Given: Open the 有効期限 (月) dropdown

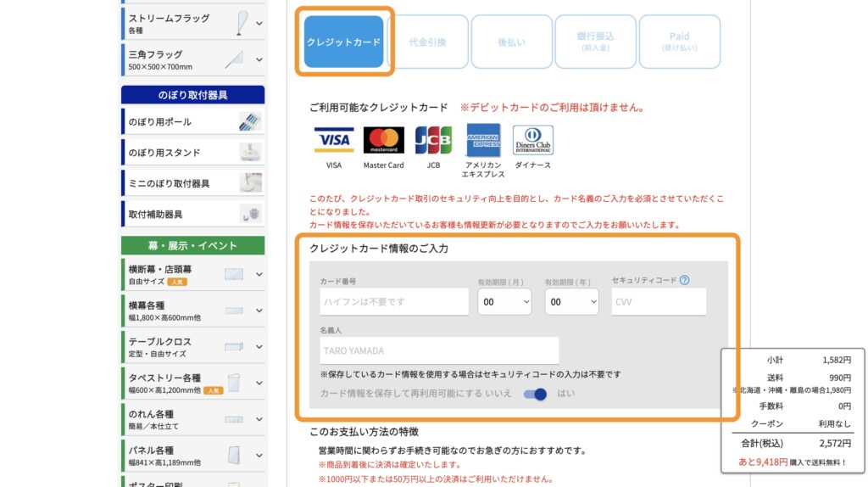Looking at the screenshot, I should click(x=504, y=302).
